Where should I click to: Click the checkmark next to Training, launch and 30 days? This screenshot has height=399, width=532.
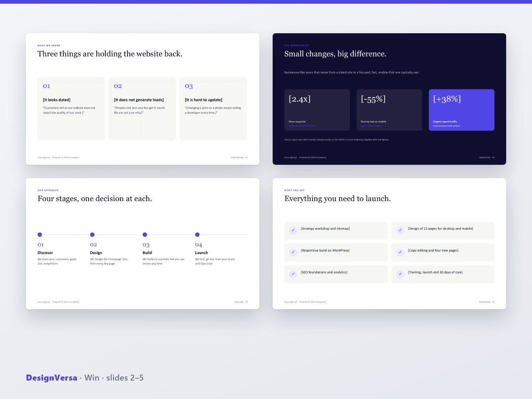400,274
